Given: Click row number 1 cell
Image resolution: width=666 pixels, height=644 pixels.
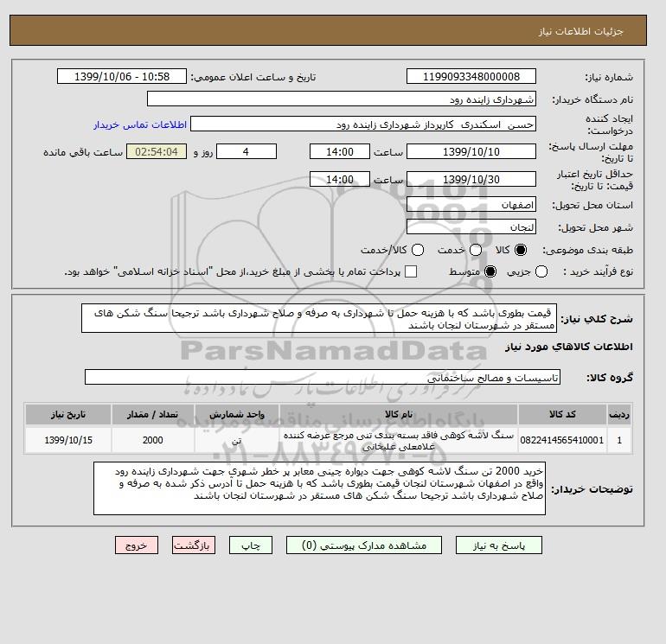Looking at the screenshot, I should [619, 440].
